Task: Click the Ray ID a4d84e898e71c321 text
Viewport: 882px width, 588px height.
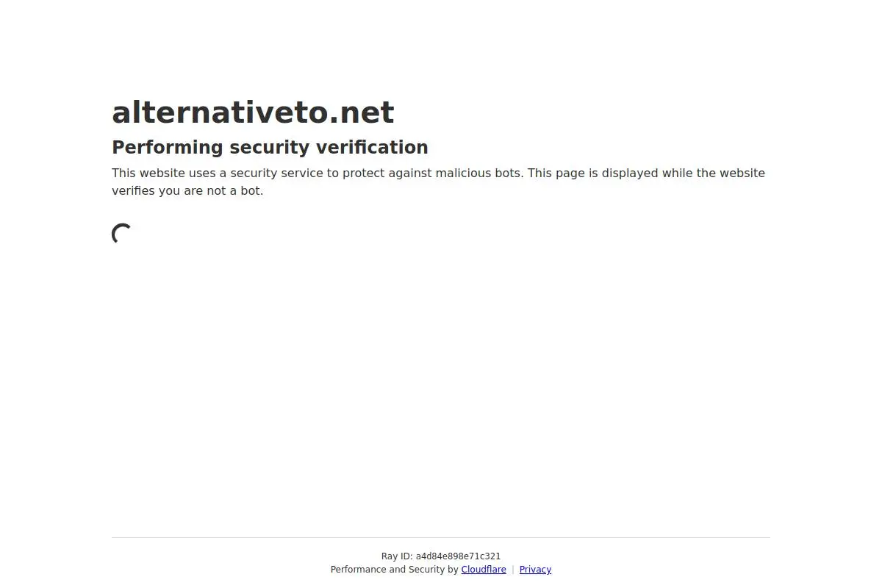Action: coord(441,556)
